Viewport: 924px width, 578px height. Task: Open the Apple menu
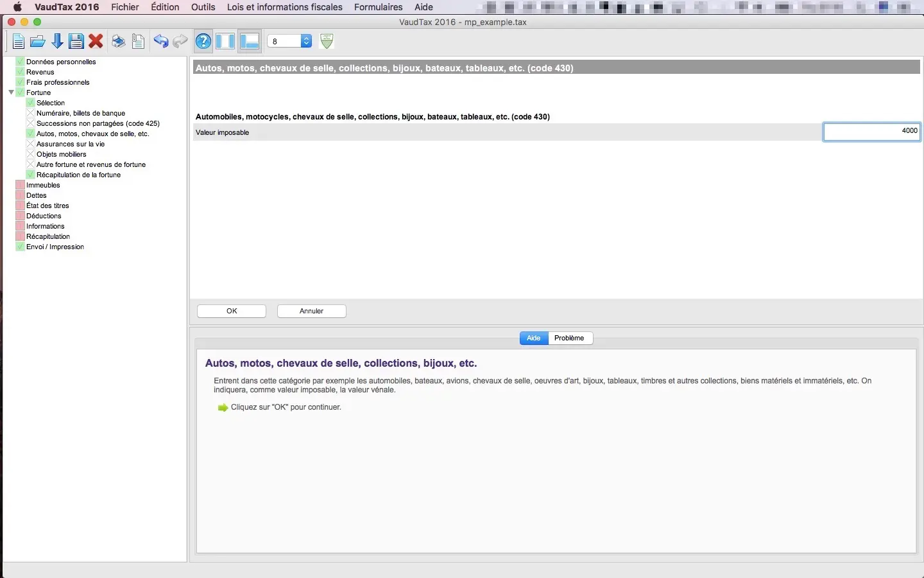pos(17,7)
